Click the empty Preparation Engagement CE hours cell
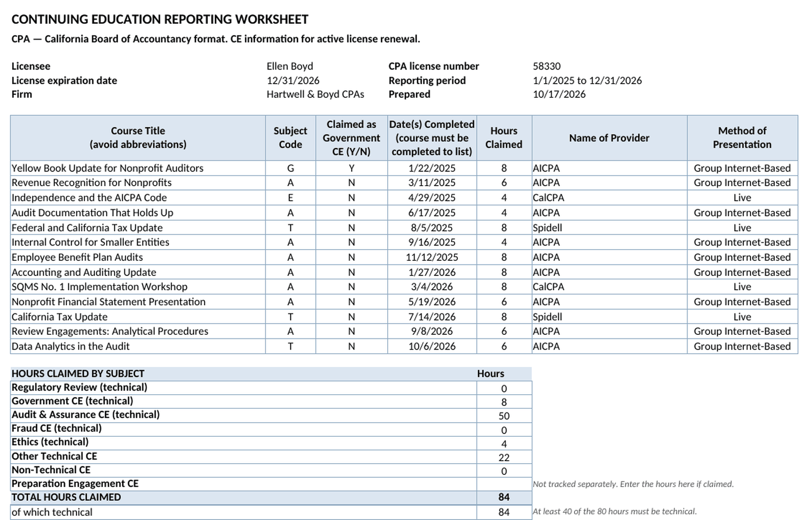812x520 pixels. pos(504,484)
